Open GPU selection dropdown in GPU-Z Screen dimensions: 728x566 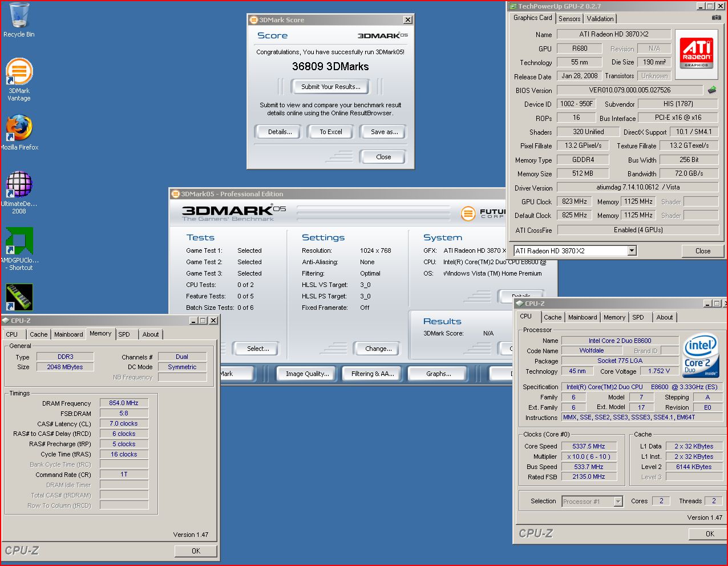point(632,250)
